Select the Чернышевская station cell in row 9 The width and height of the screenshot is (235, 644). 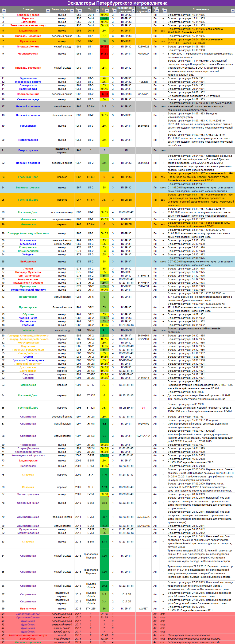coord(28,54)
